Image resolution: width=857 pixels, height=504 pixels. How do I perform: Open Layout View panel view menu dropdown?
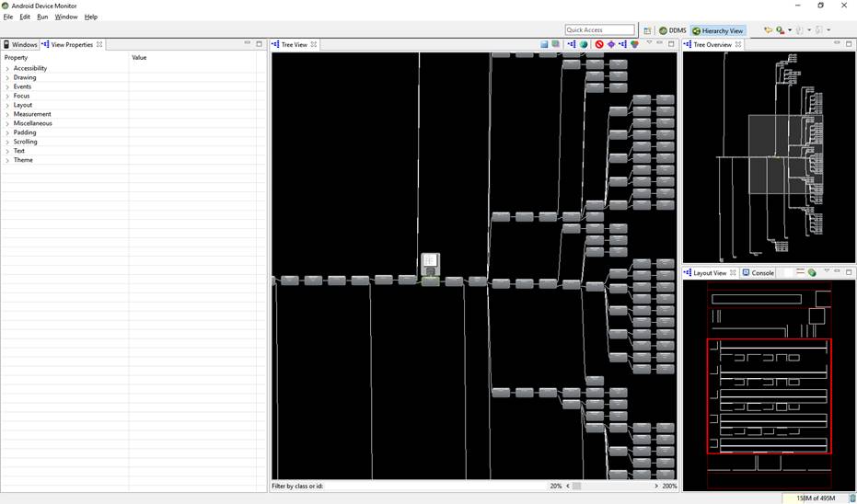pyautogui.click(x=827, y=270)
